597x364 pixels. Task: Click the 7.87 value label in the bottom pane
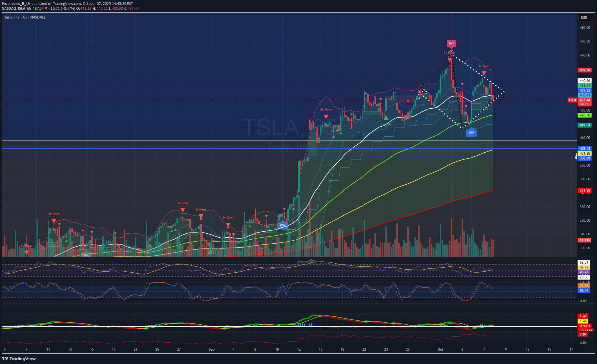(x=583, y=334)
